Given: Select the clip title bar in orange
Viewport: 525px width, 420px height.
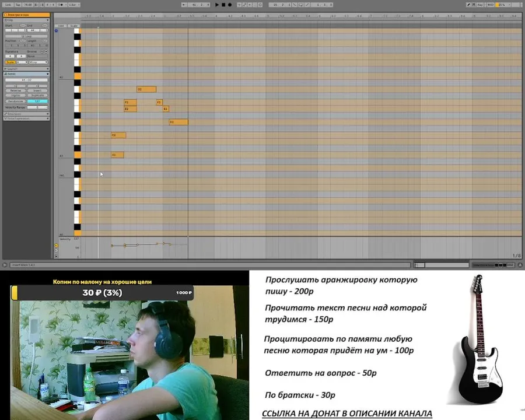Looking at the screenshot, I should [26, 15].
